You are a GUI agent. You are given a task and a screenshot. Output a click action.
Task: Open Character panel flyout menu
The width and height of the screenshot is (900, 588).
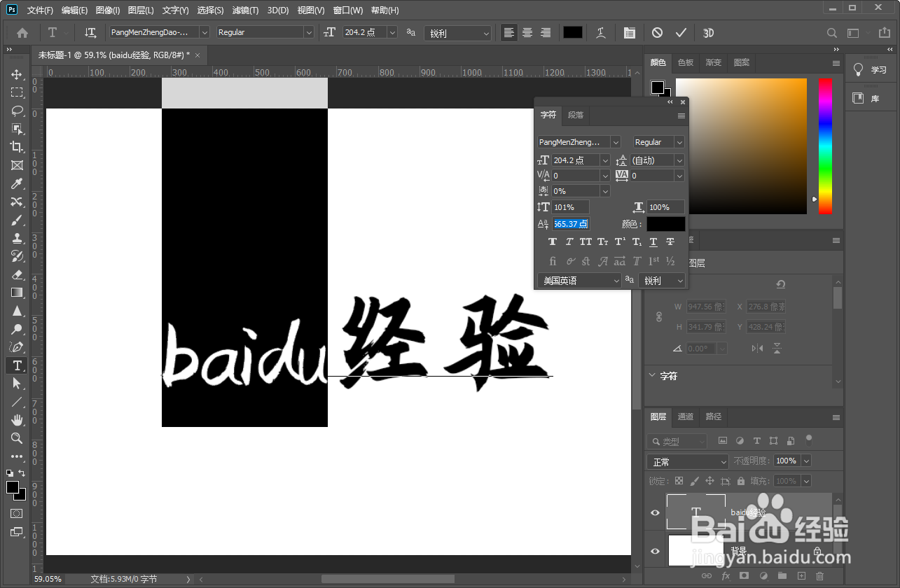(x=681, y=115)
